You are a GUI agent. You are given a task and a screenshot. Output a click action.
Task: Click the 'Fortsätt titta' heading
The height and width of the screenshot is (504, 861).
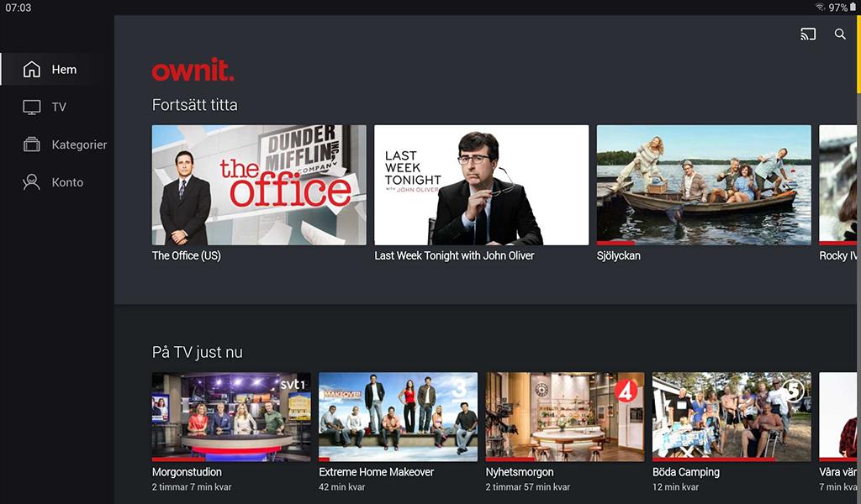195,105
